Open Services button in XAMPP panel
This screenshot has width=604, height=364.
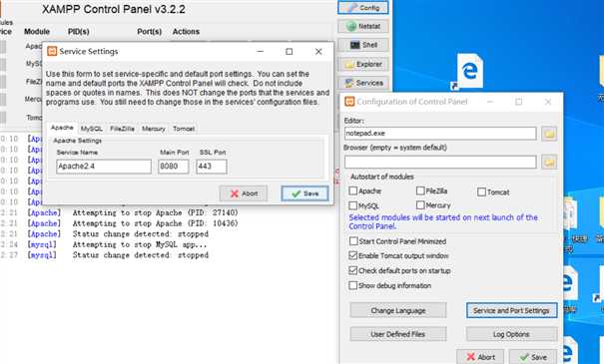pyautogui.click(x=363, y=83)
